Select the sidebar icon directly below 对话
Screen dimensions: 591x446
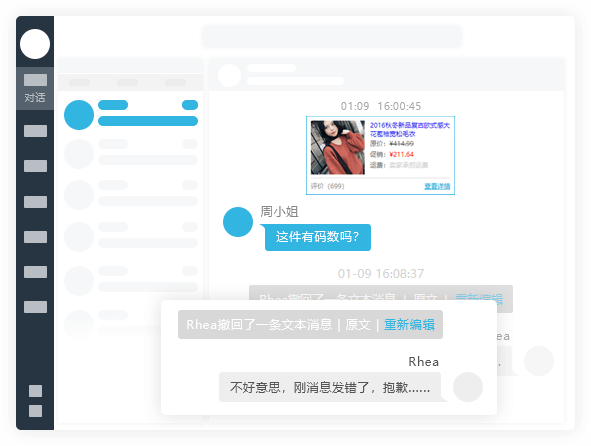[x=35, y=131]
